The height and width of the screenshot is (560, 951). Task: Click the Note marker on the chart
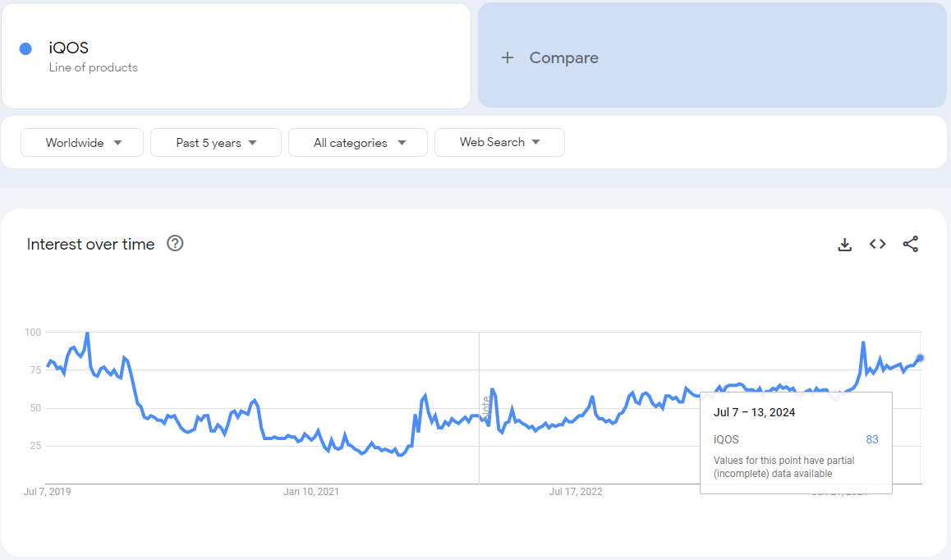point(486,408)
